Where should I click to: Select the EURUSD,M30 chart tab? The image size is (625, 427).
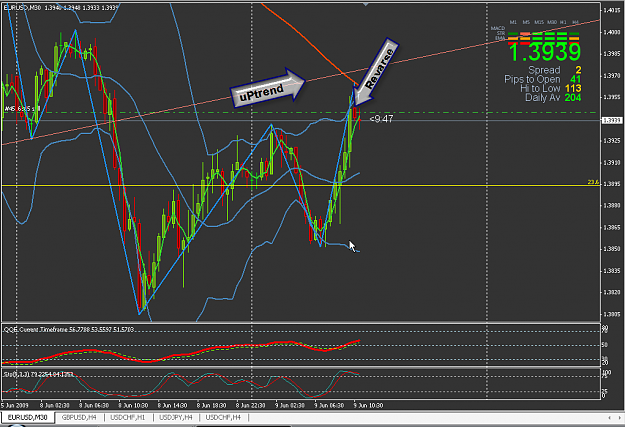tap(28, 417)
